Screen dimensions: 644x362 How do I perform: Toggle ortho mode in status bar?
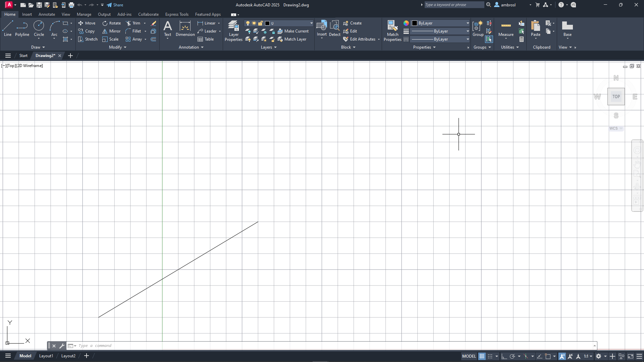[504, 356]
